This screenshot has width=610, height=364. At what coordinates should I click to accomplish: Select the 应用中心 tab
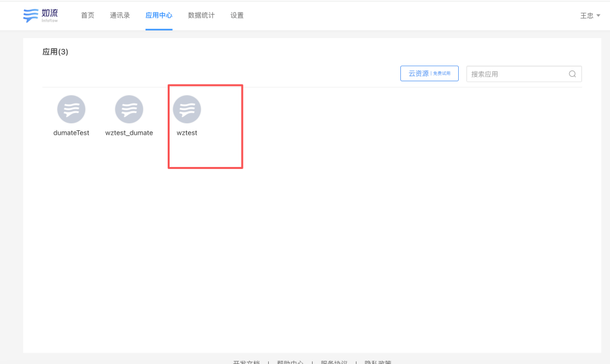click(158, 16)
